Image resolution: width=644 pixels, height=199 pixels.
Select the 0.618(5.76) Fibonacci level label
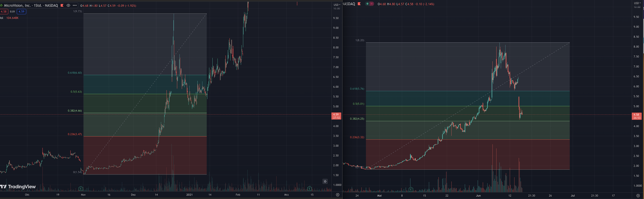pyautogui.click(x=357, y=89)
